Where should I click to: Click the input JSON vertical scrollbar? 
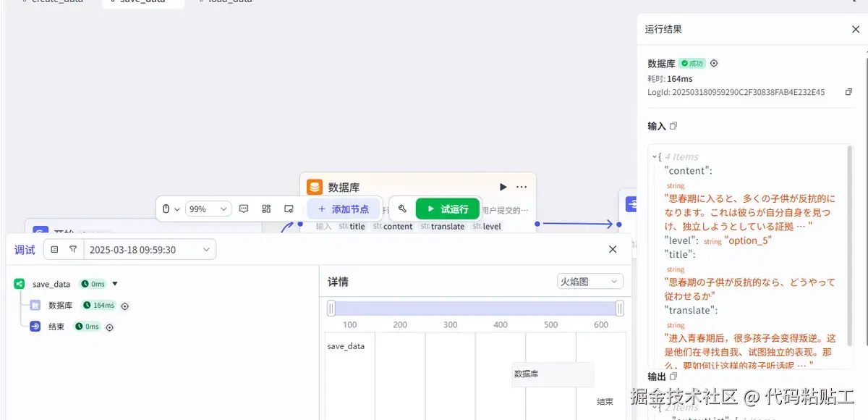click(849, 246)
